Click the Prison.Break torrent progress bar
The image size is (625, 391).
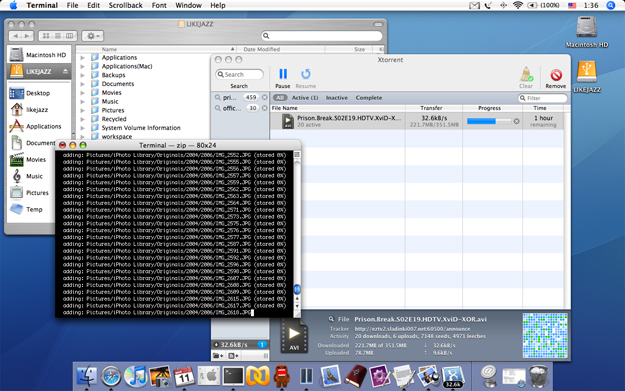tap(489, 121)
